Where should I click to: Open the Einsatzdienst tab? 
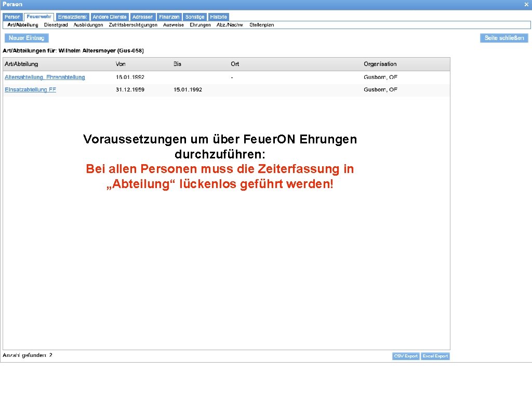[x=72, y=17]
